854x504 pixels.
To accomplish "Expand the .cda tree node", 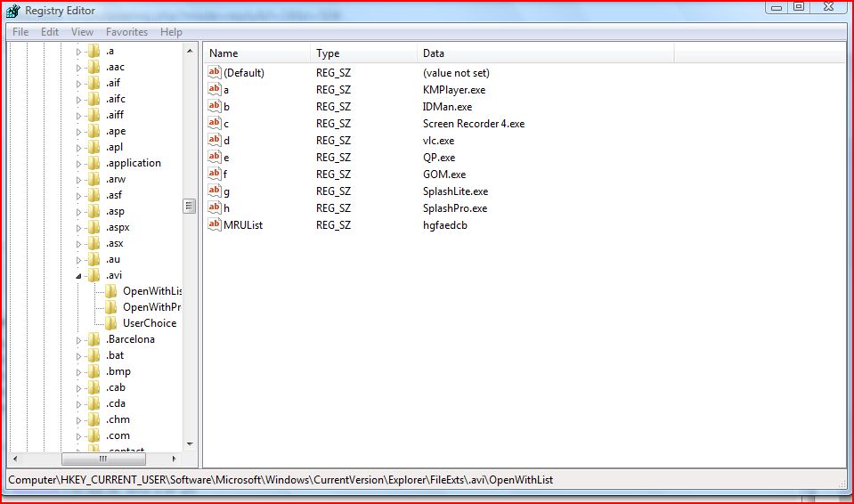I will pyautogui.click(x=78, y=404).
